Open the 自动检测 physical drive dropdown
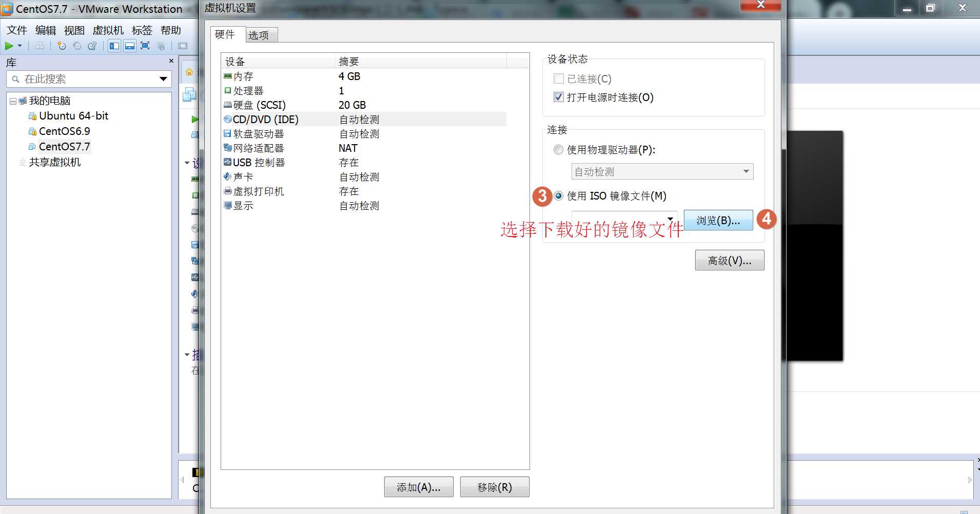This screenshot has height=514, width=980. (x=662, y=171)
